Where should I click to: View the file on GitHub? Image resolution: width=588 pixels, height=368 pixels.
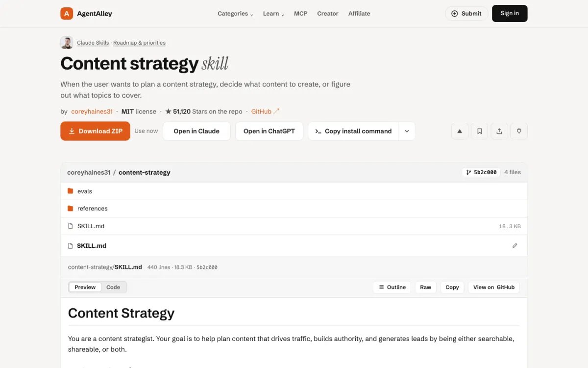pos(494,287)
